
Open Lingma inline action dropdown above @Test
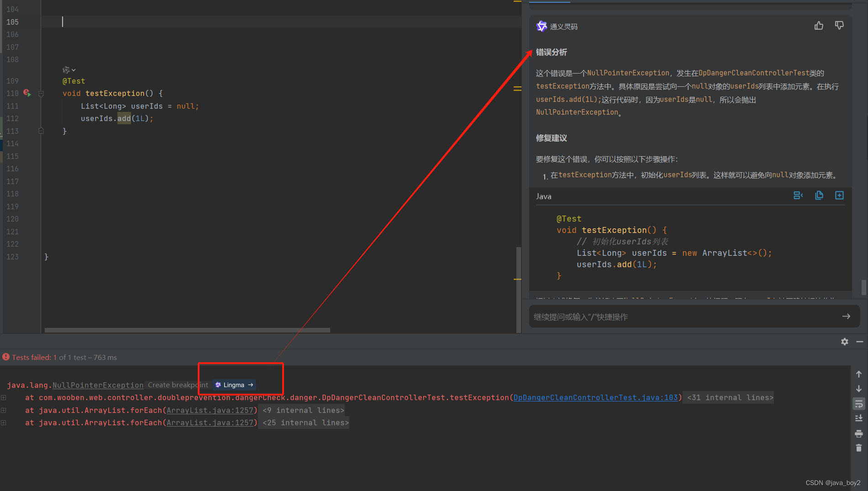69,70
